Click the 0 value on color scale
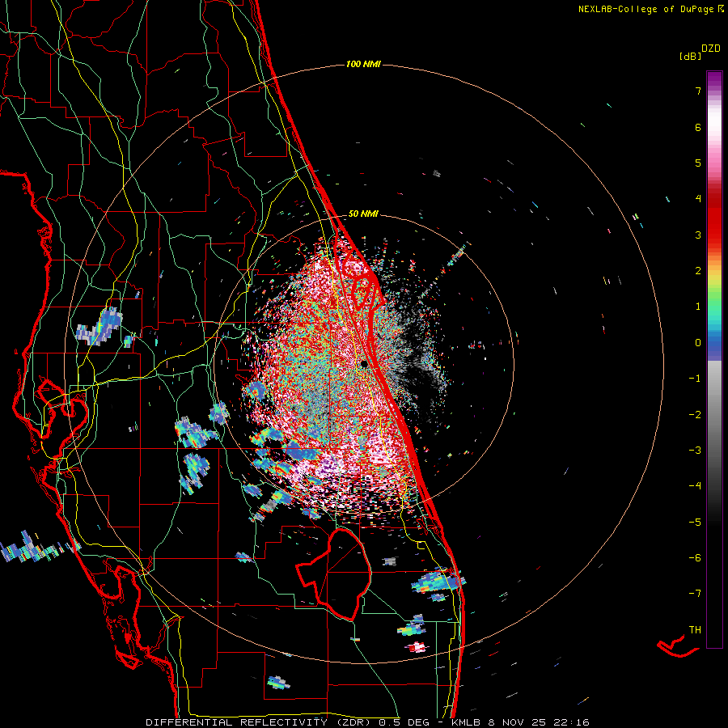728x728 pixels. (x=698, y=343)
